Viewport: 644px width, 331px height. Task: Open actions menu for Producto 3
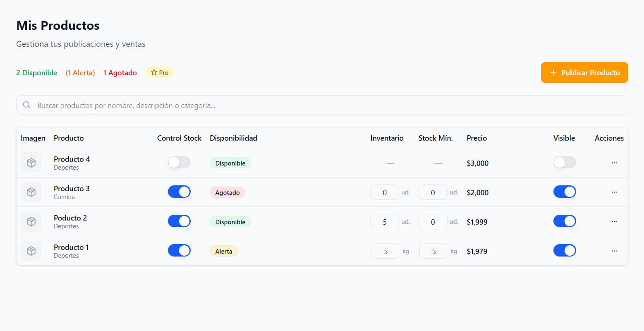click(x=614, y=192)
